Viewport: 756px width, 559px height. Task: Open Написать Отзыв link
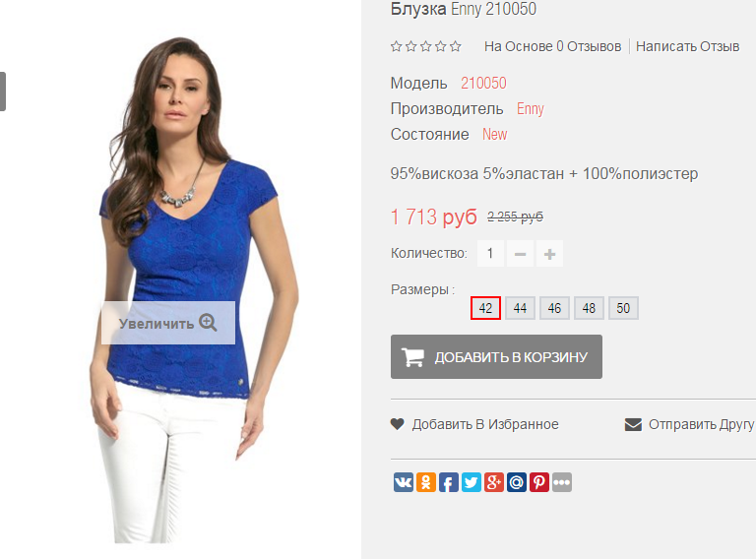[x=687, y=46]
